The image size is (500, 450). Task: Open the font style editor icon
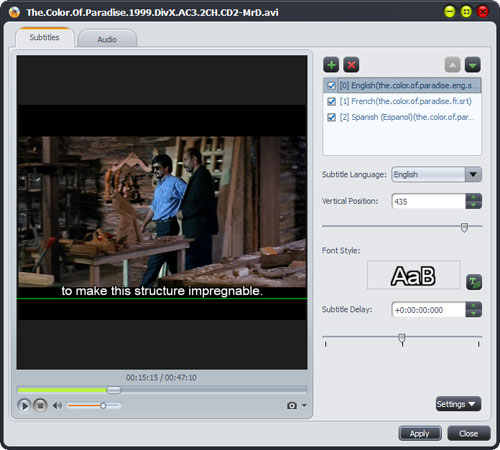pyautogui.click(x=474, y=282)
